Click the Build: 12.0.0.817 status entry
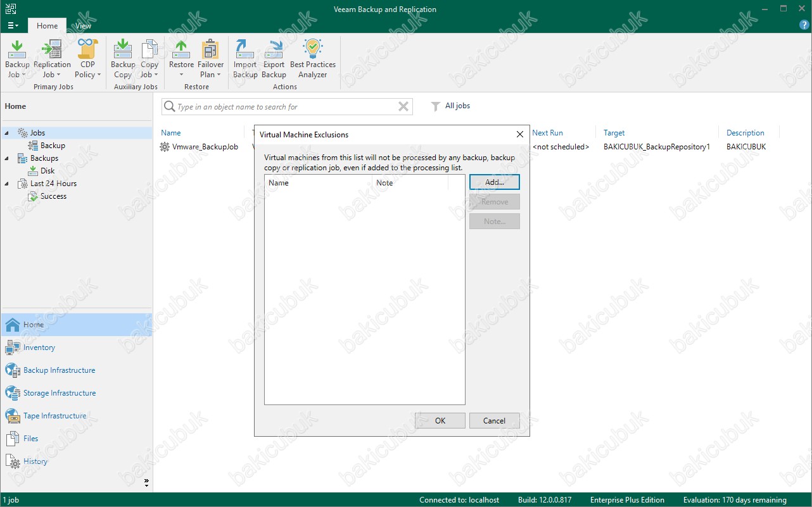Image resolution: width=812 pixels, height=507 pixels. [x=545, y=500]
